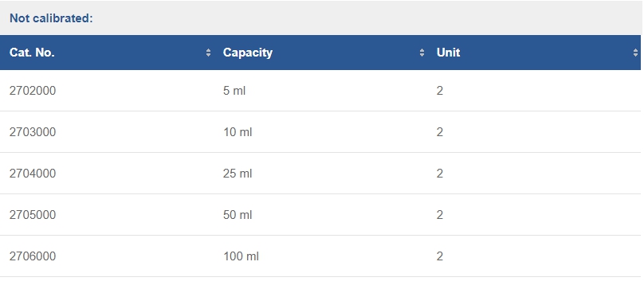
Task: Click the unit value in the 100 ml row
Action: point(440,256)
